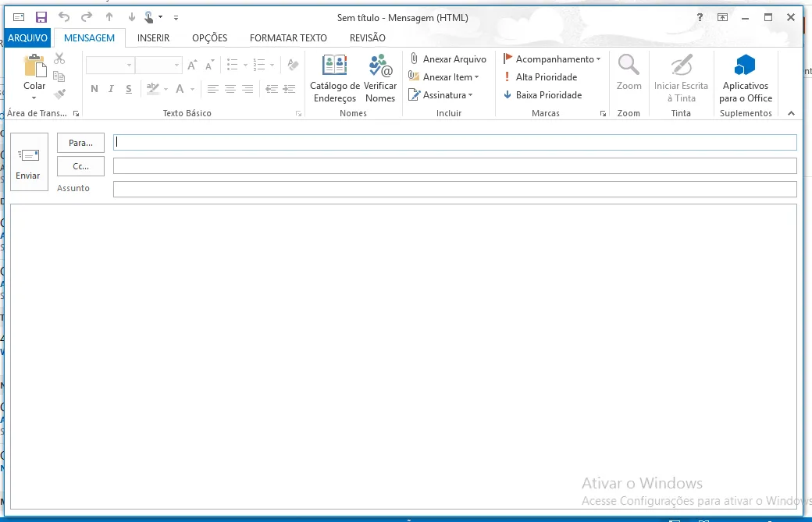Expand the Colar dropdown arrow
Image resolution: width=812 pixels, height=522 pixels.
[x=34, y=98]
